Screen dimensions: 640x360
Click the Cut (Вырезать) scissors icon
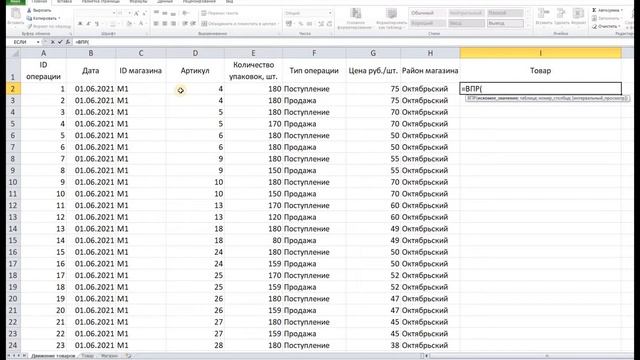coord(29,10)
